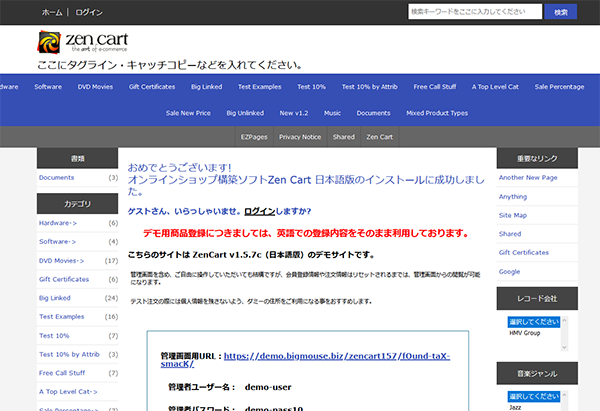Open Big Unlinked category
The width and height of the screenshot is (600, 411).
[x=245, y=113]
